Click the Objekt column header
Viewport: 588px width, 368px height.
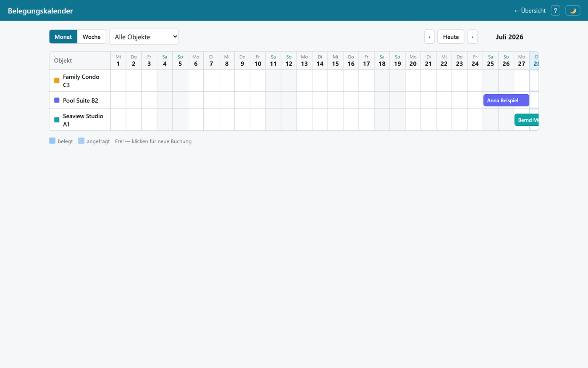point(80,61)
